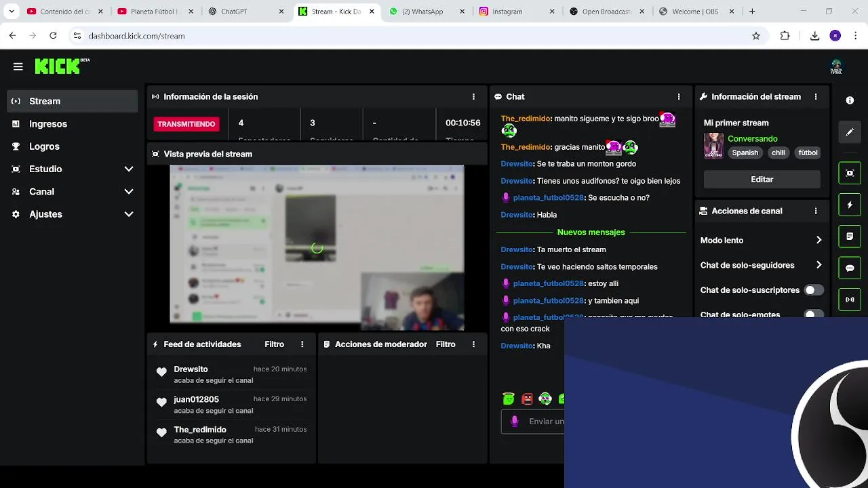The image size is (868, 488).
Task: Open Modo lento options arrow
Action: [818, 240]
